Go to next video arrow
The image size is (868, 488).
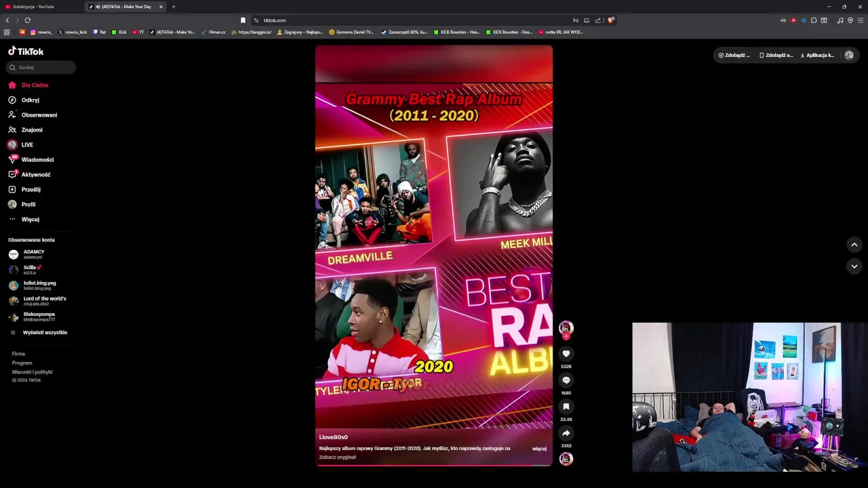pos(854,266)
